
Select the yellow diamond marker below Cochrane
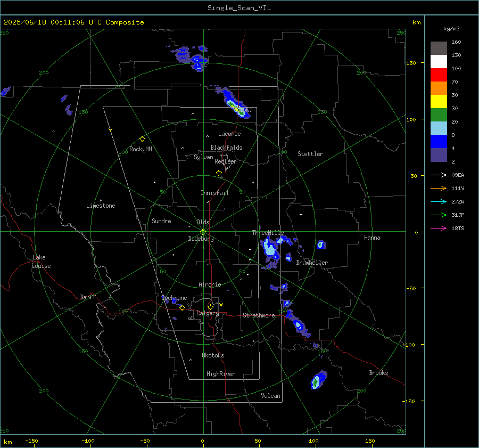click(x=182, y=307)
